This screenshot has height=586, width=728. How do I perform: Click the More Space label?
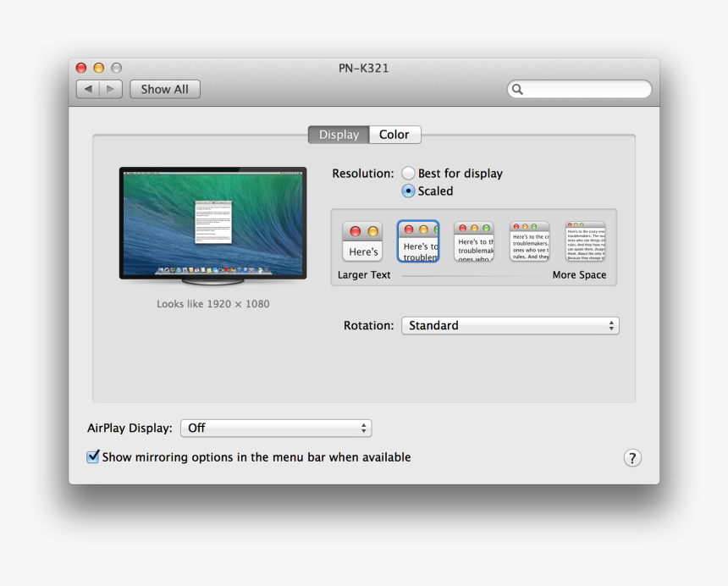579,275
